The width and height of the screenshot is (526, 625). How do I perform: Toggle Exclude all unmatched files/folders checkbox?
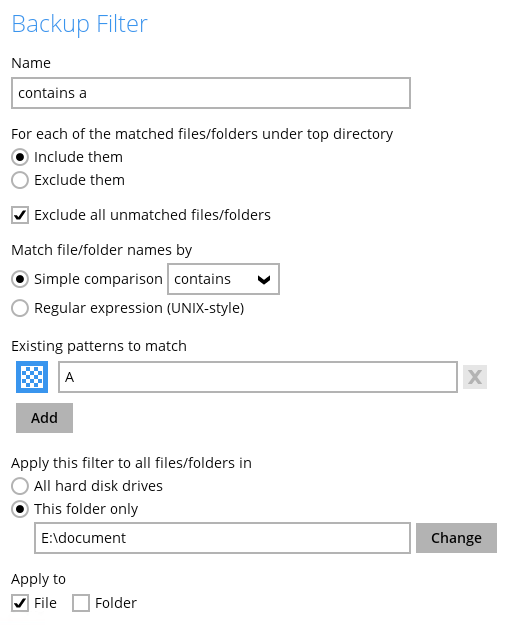pyautogui.click(x=20, y=215)
